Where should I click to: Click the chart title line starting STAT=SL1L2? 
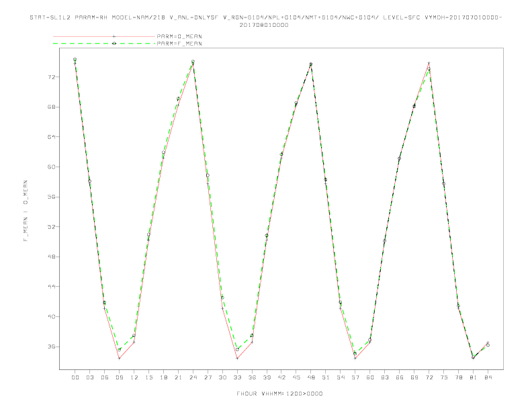click(265, 17)
